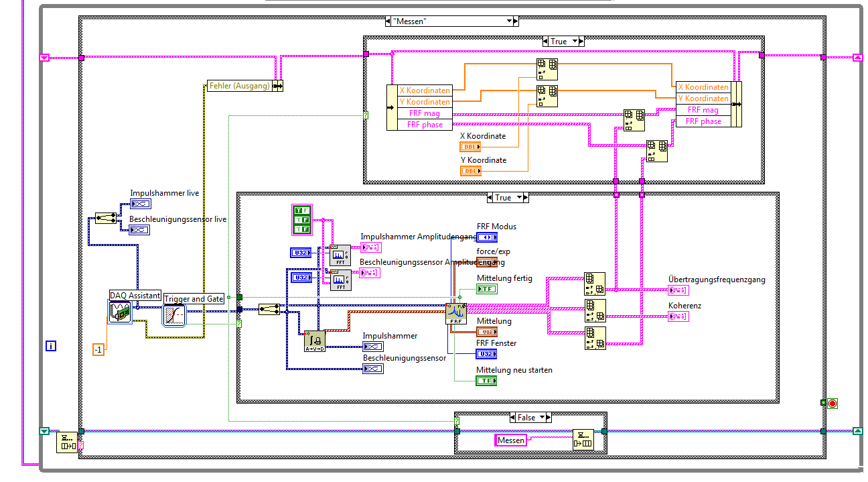Go to next case of False structure
This screenshot has width=868, height=482.
(x=547, y=418)
